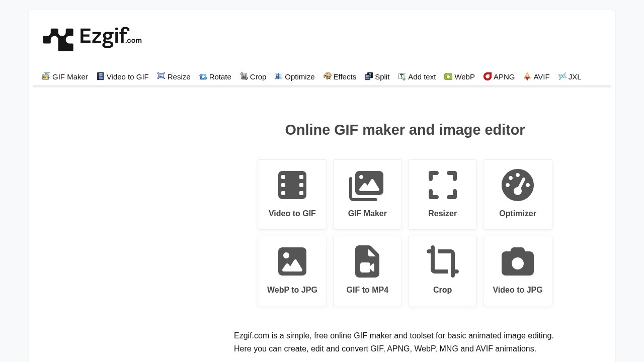Screen dimensions: 644x362
Task: Open Add text in the menu bar
Action: (x=417, y=77)
